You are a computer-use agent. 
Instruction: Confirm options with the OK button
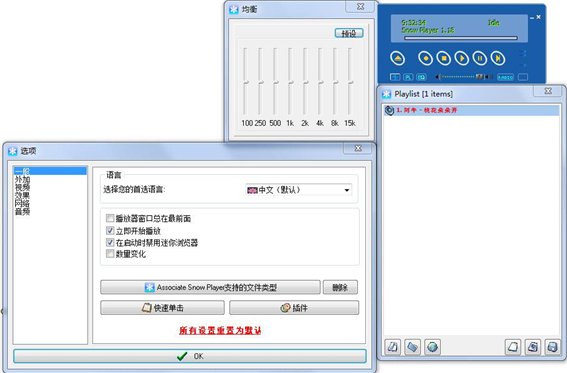[190, 356]
